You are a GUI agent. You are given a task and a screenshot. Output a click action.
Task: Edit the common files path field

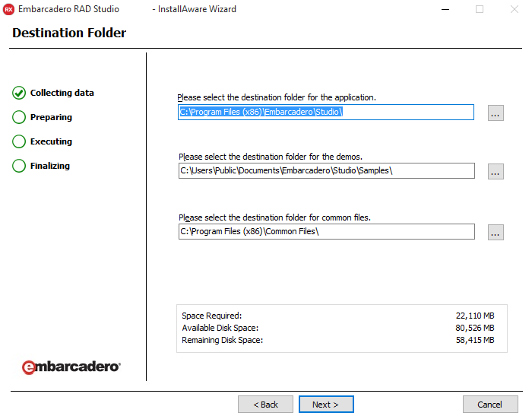pyautogui.click(x=326, y=231)
